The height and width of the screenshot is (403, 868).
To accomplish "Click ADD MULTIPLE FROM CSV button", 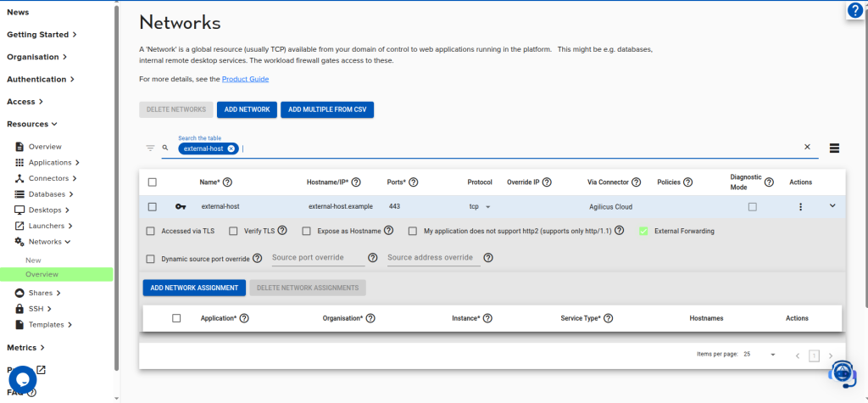I will [327, 109].
